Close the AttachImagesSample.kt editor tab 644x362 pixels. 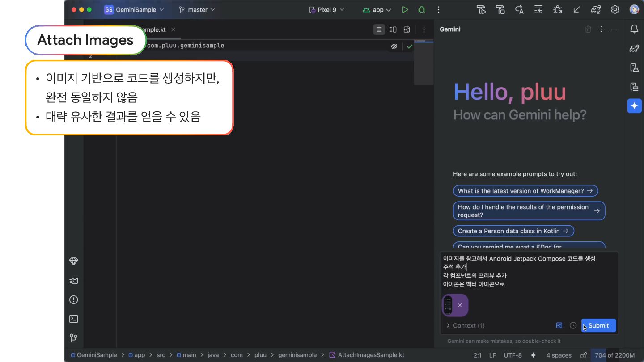[173, 29]
